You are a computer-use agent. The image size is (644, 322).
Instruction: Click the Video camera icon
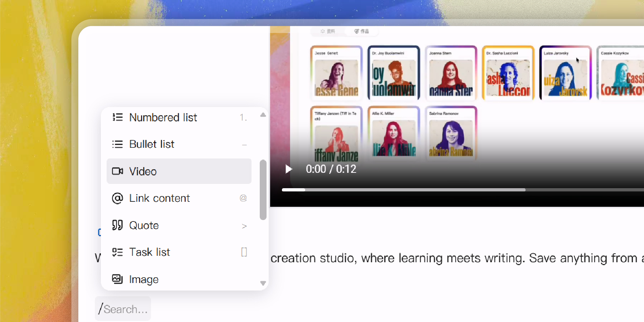(117, 171)
